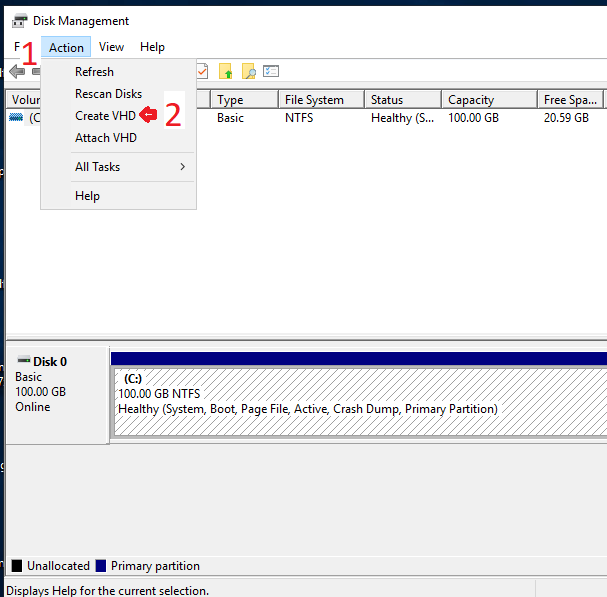
Task: Click the checklist view toolbar icon
Action: click(x=271, y=71)
